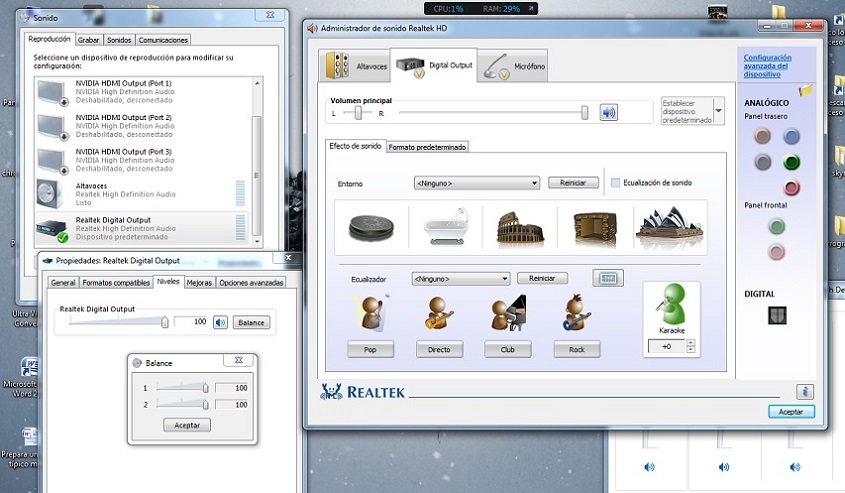Open the Opciones avanzadas tab
845x493 pixels.
(251, 283)
